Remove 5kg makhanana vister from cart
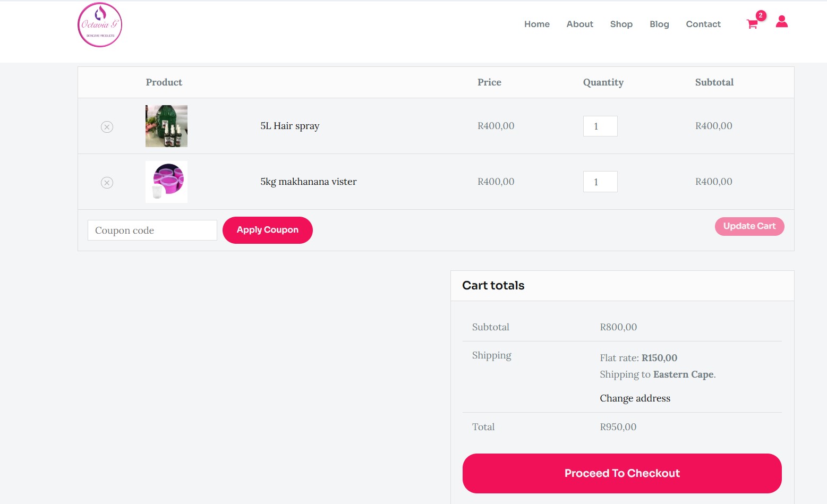827x504 pixels. click(107, 183)
